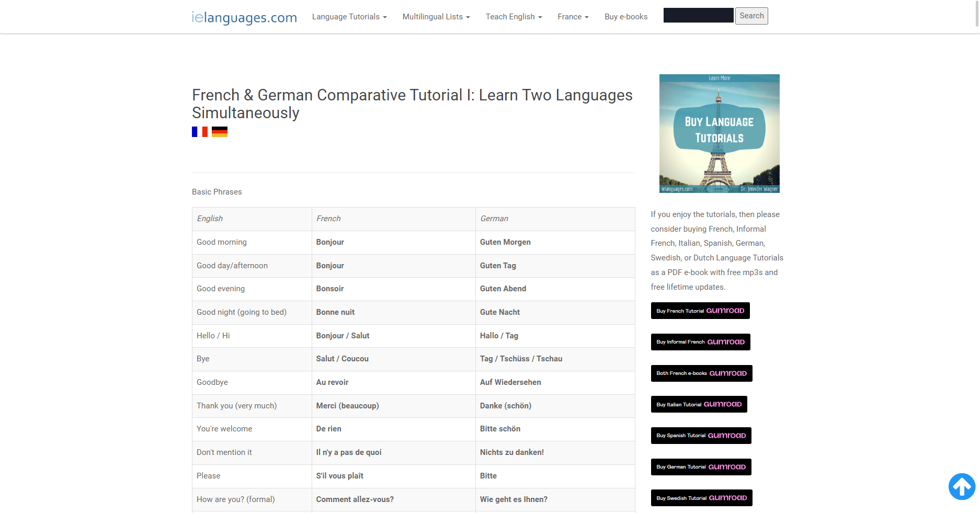Expand the Multilingual Lists dropdown
980x513 pixels.
point(436,16)
